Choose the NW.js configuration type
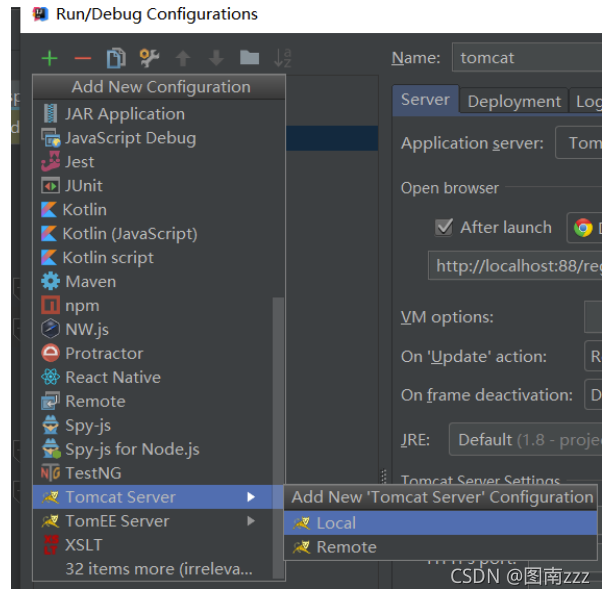Viewport: 606px width, 595px height. pyautogui.click(x=153, y=330)
